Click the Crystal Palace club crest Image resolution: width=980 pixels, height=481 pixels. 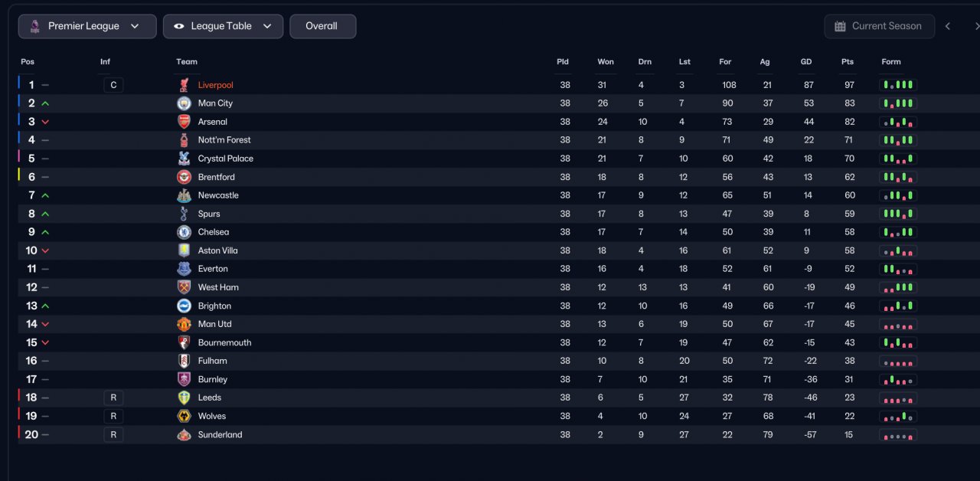184,159
